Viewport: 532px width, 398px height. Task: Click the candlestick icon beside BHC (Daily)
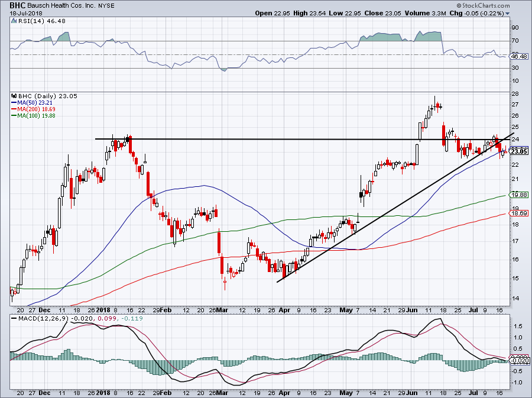14,96
